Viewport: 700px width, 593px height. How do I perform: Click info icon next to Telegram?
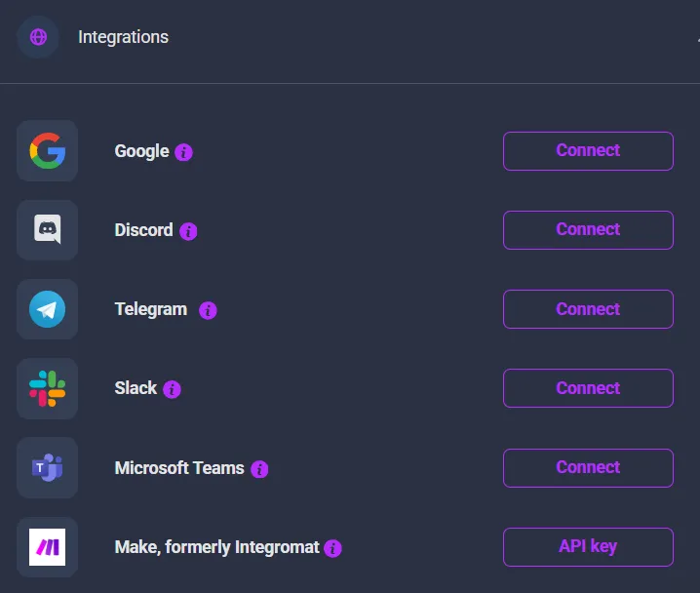(x=208, y=310)
